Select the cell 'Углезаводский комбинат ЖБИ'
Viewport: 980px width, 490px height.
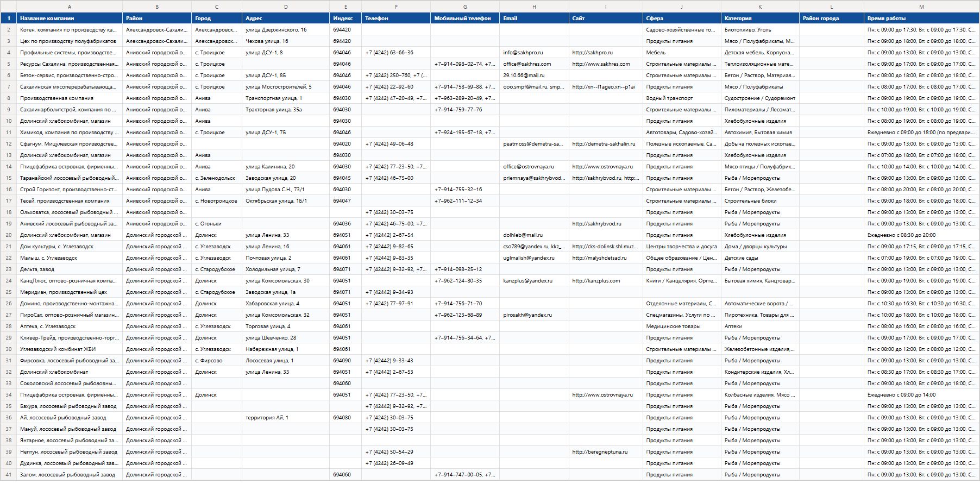click(x=70, y=349)
